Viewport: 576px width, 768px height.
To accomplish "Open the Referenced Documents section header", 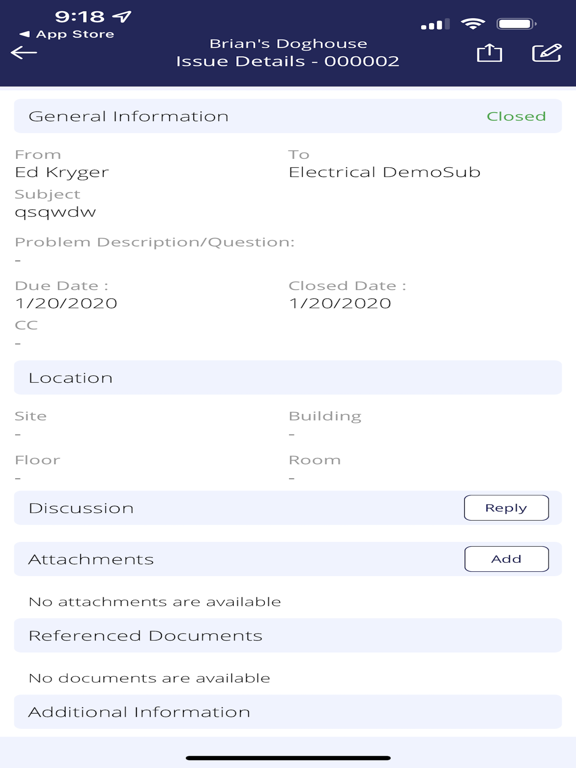I will 288,635.
